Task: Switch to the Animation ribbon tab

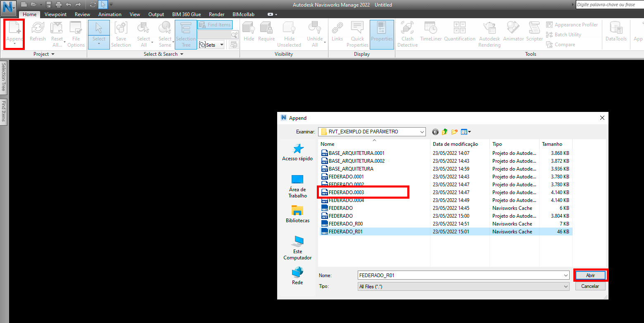Action: tap(110, 14)
